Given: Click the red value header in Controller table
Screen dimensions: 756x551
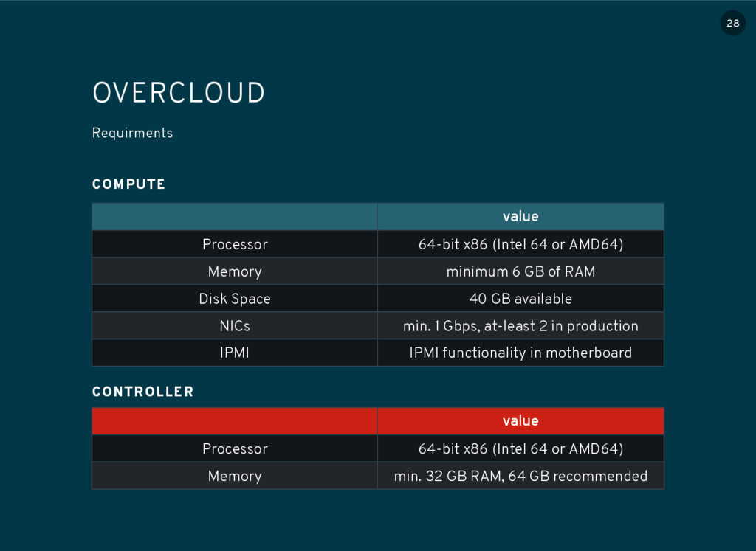Looking at the screenshot, I should click(520, 421).
